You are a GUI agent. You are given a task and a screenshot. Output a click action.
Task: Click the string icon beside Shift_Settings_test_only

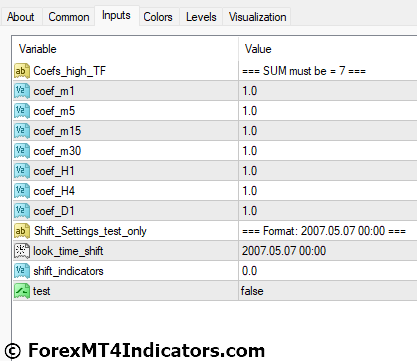point(22,231)
